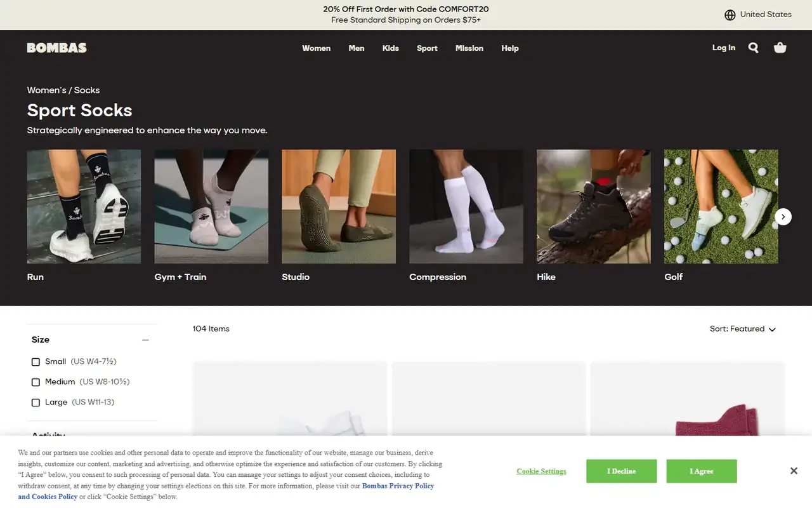Image resolution: width=812 pixels, height=508 pixels.
Task: Click the I Agree cookie button
Action: coord(702,471)
